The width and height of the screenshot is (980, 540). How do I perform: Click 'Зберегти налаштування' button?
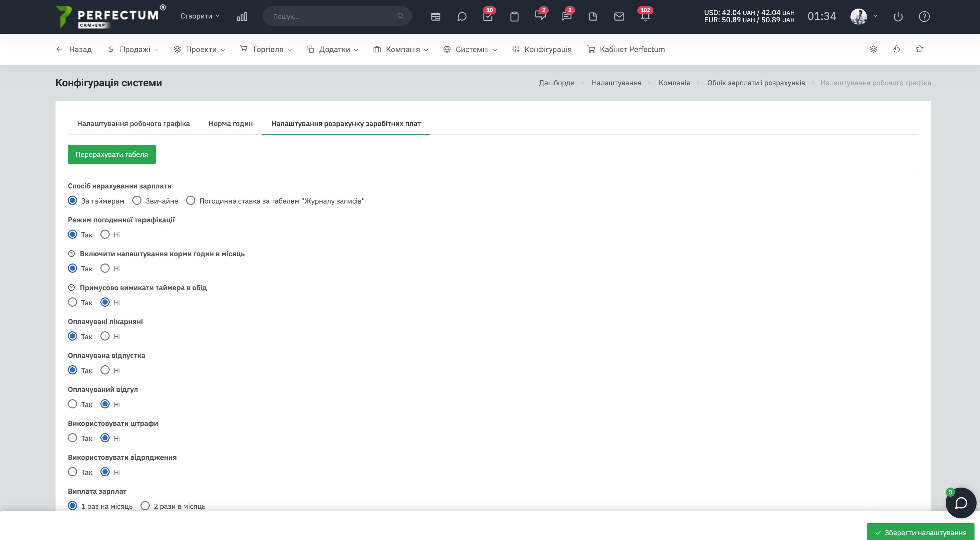pos(921,532)
